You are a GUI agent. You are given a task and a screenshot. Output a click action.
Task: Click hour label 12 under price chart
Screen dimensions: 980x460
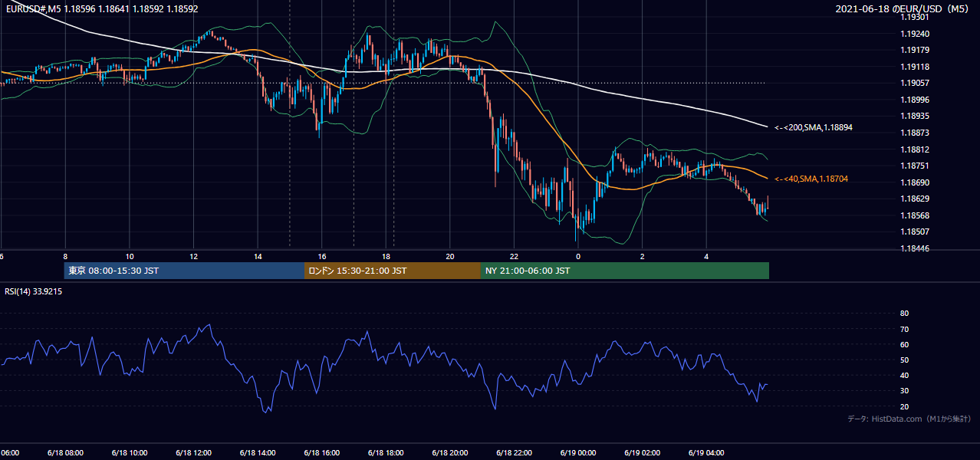tap(193, 257)
